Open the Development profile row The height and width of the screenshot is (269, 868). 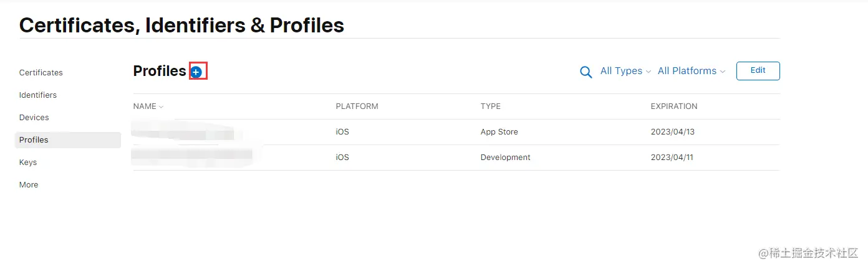(505, 158)
